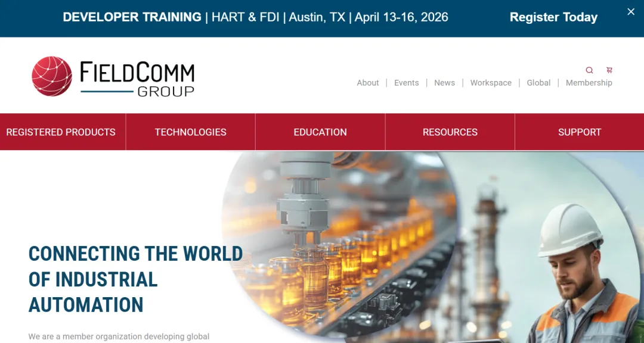Click the FieldComm Group logo
644x343 pixels.
coord(113,76)
